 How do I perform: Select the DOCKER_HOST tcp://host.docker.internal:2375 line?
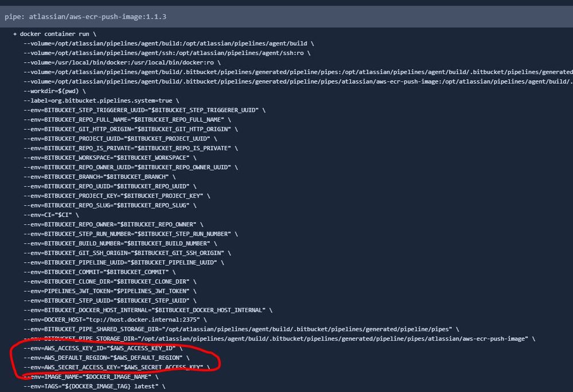click(115, 319)
